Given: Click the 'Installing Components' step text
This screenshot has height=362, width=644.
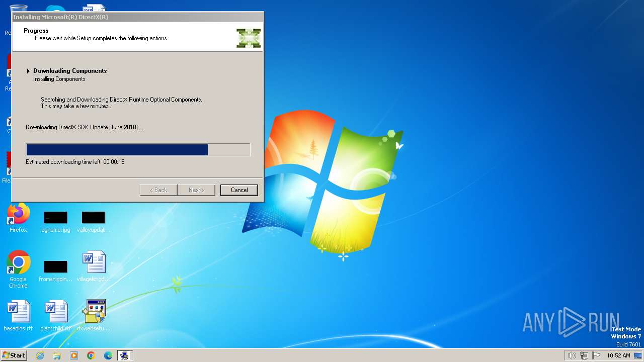Looking at the screenshot, I should coord(59,79).
